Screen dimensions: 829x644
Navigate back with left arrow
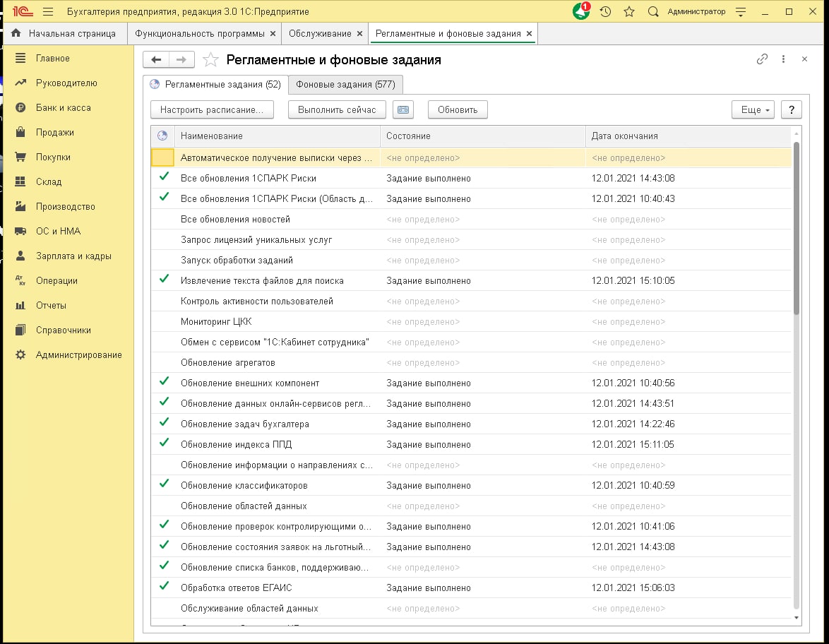(156, 60)
